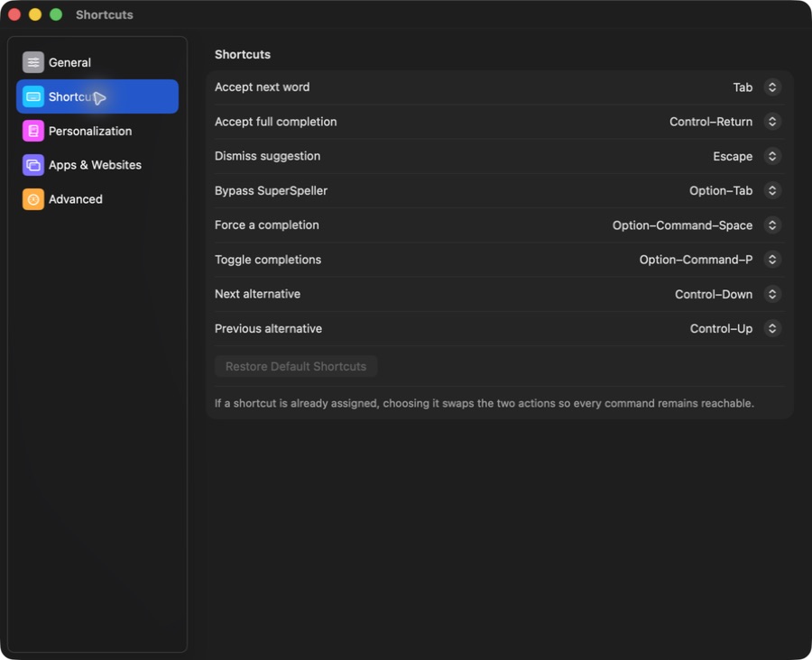
Task: Click the pink Personalization icon
Action: tap(33, 131)
